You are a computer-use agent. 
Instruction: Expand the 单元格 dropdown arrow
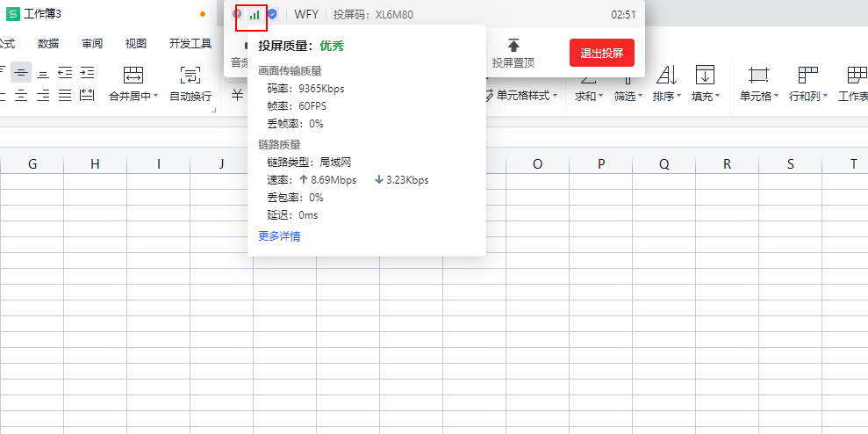[776, 97]
